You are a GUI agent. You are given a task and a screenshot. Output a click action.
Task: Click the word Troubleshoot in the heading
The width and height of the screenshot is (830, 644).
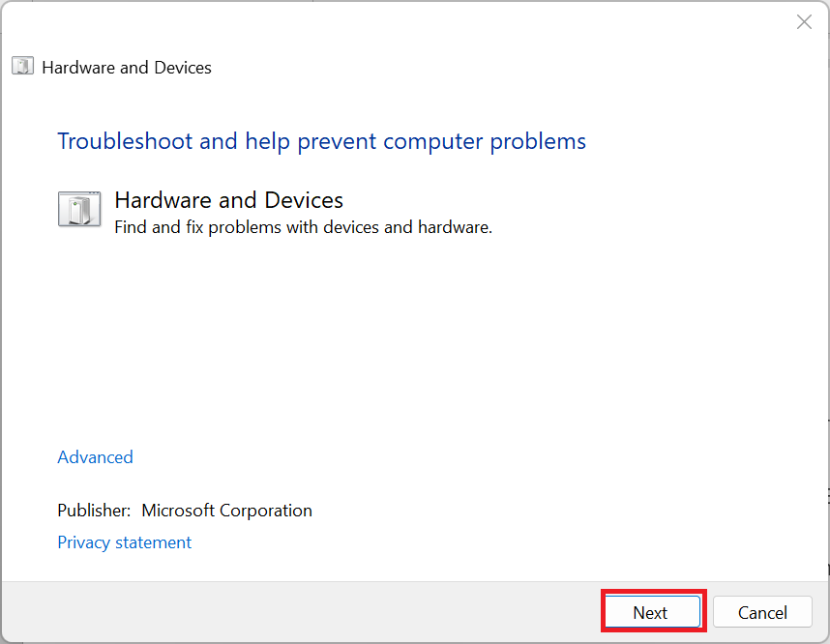tap(125, 141)
